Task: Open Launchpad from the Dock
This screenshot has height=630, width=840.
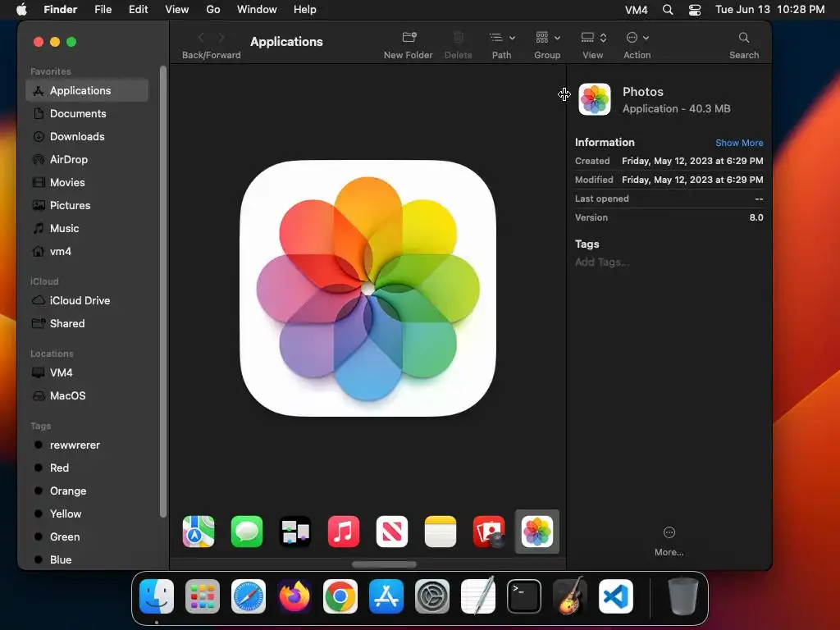Action: (x=203, y=596)
